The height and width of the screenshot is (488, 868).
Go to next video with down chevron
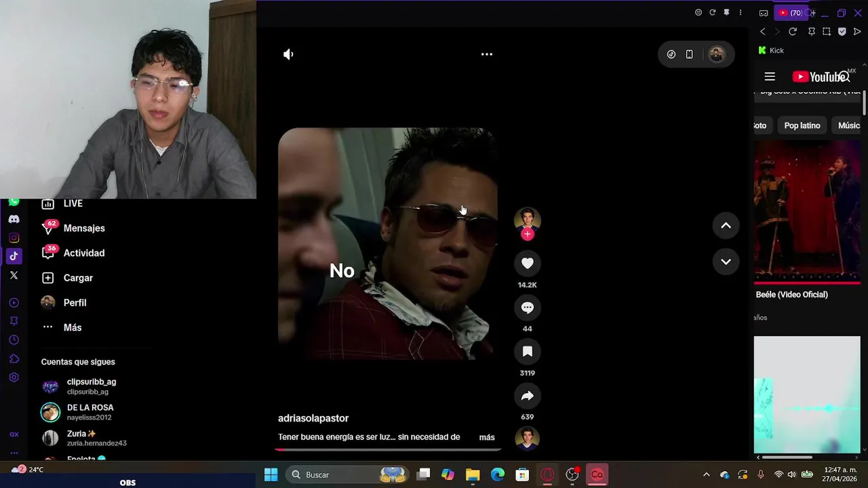pyautogui.click(x=726, y=262)
